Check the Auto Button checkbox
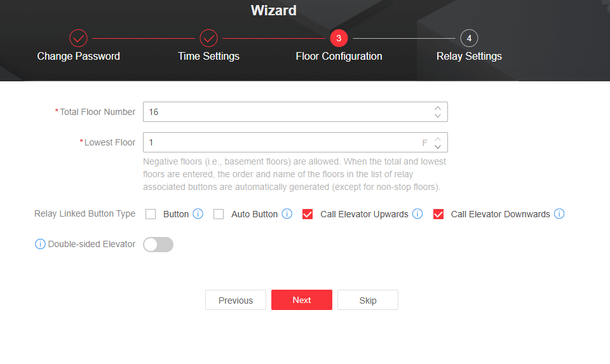Image resolution: width=610 pixels, height=364 pixels. click(x=219, y=214)
